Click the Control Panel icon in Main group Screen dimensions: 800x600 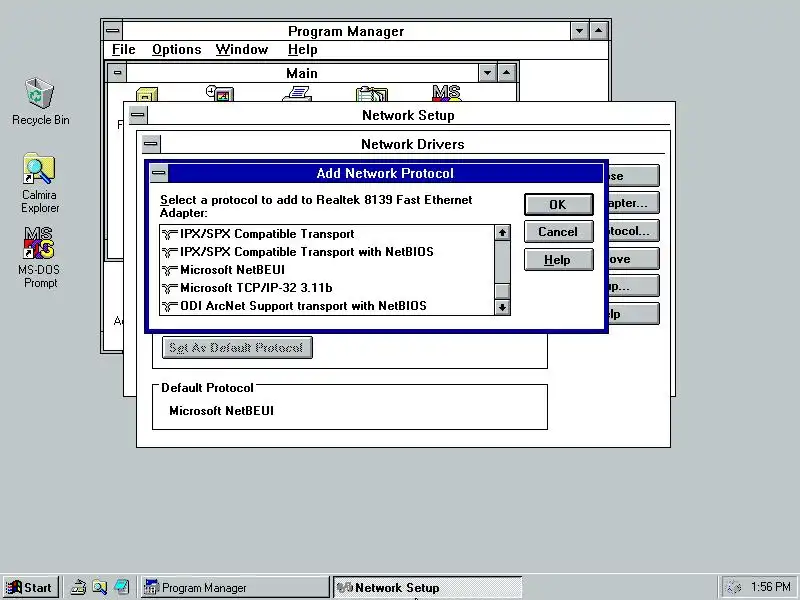[x=220, y=93]
